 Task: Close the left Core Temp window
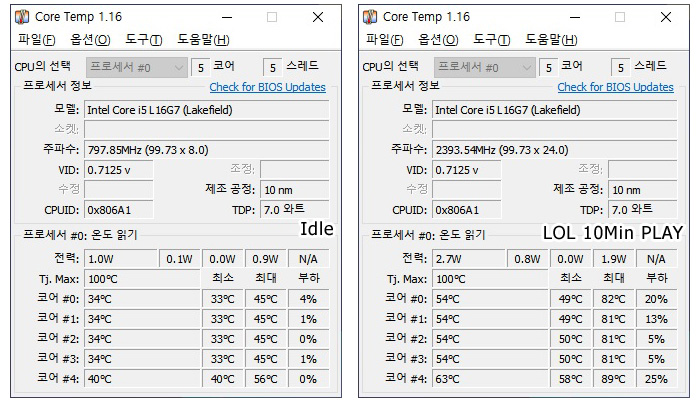click(x=318, y=17)
